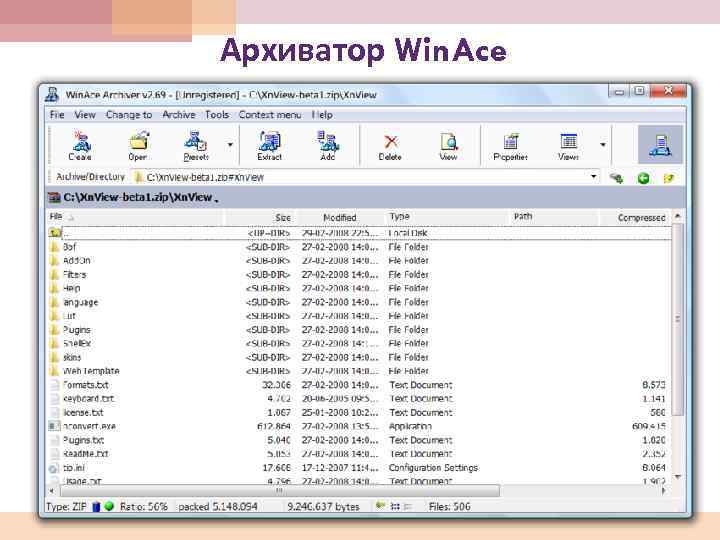Select the license.txt file

tap(359, 412)
